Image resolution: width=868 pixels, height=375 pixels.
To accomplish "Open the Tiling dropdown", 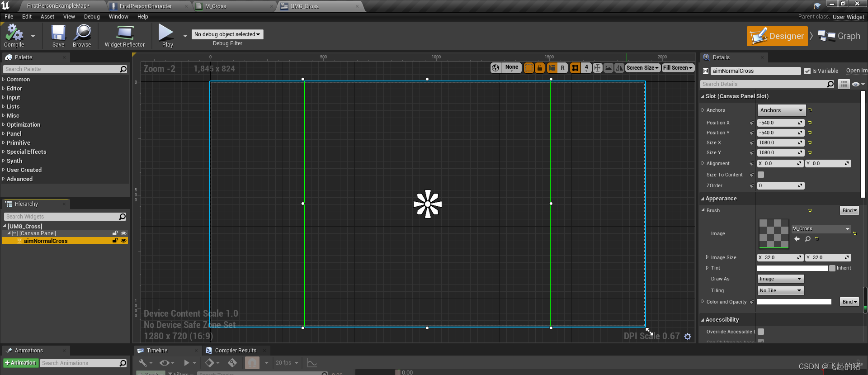I will pyautogui.click(x=781, y=291).
